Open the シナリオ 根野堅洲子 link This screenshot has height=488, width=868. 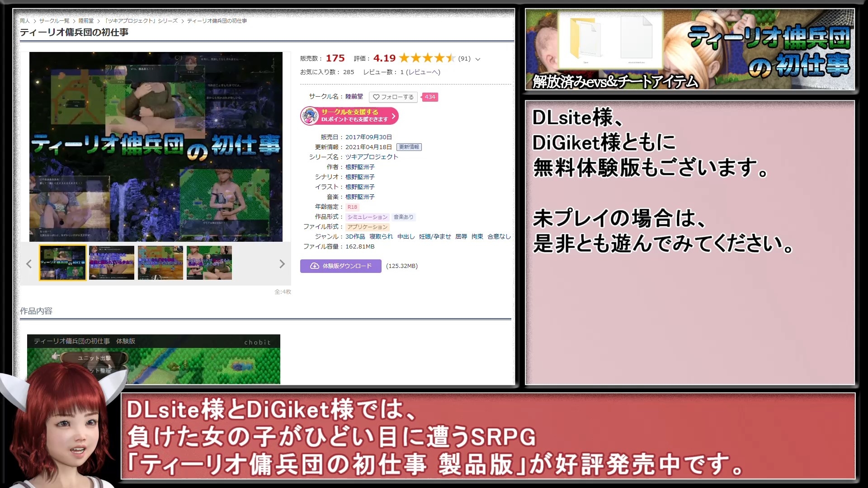360,177
